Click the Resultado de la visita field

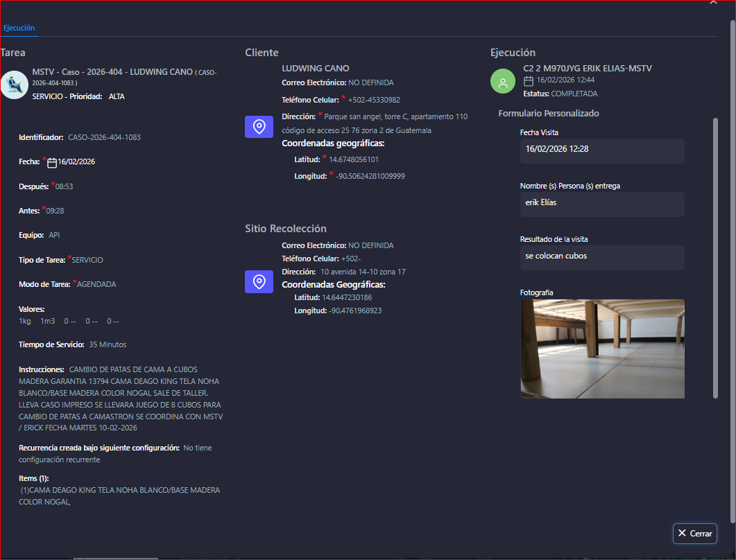pyautogui.click(x=601, y=257)
